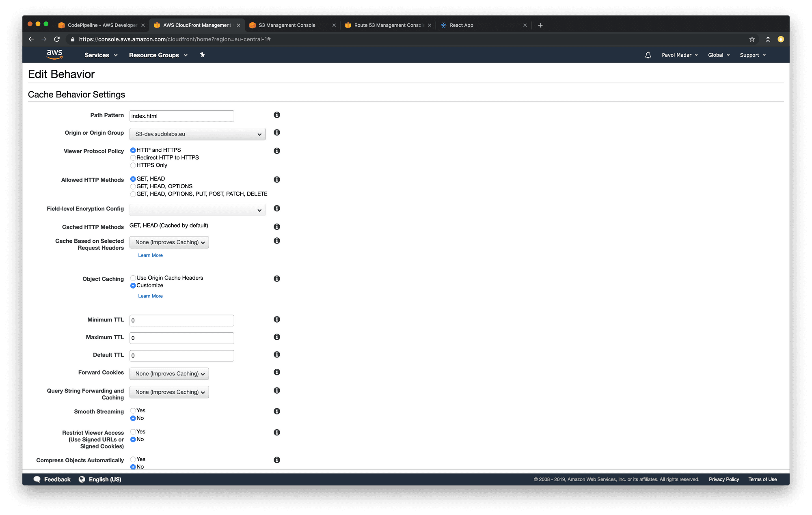
Task: Bookmark page with the star icon
Action: click(x=752, y=39)
